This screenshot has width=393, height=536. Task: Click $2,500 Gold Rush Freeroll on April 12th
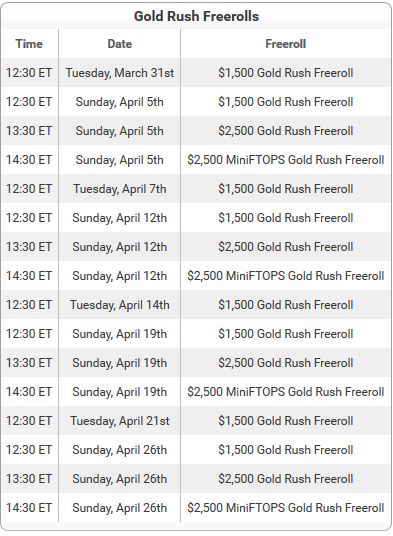[286, 247]
